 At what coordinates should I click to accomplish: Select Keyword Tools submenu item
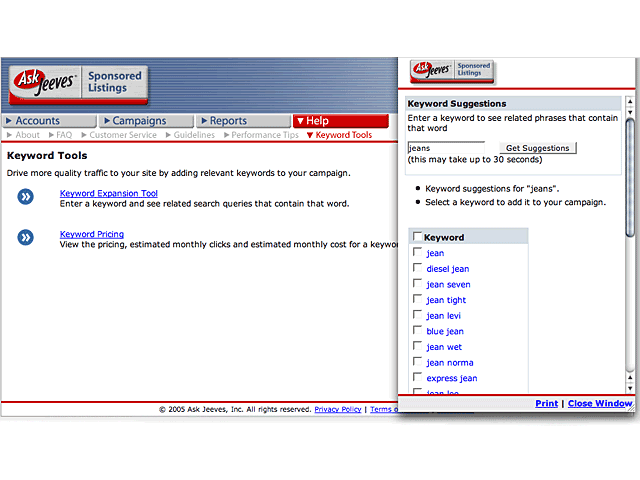tap(340, 135)
